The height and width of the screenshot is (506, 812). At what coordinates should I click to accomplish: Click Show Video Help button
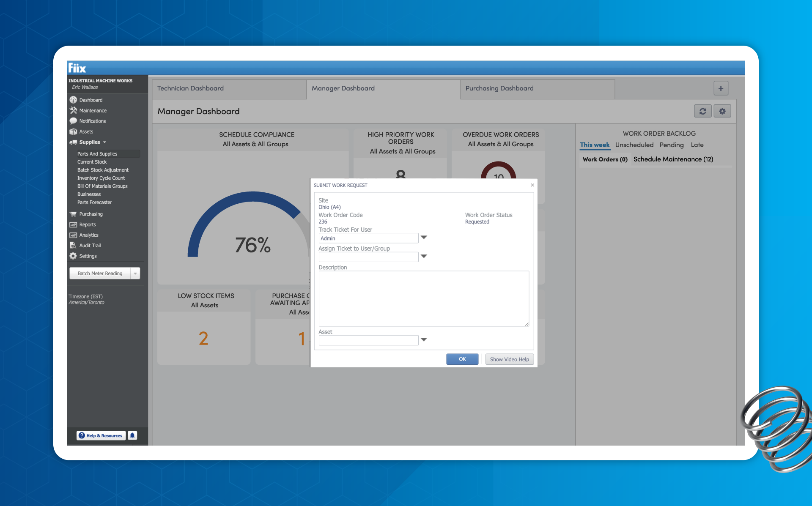point(509,359)
